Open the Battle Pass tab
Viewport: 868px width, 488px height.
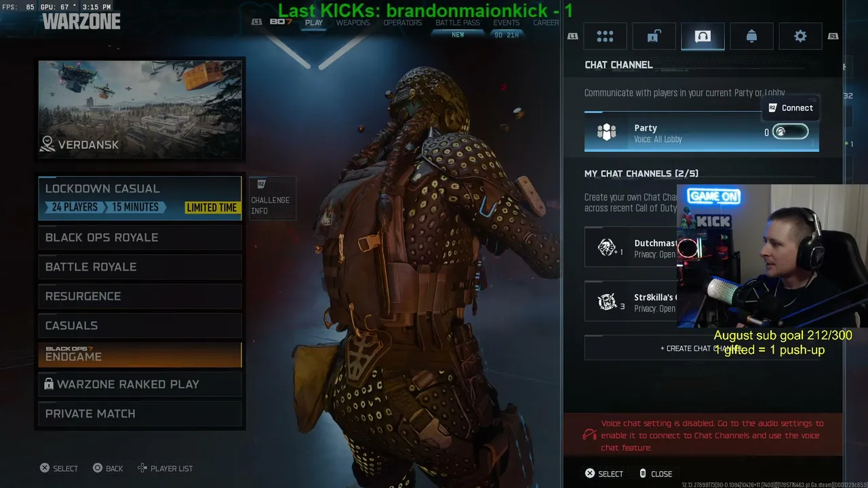[x=458, y=22]
